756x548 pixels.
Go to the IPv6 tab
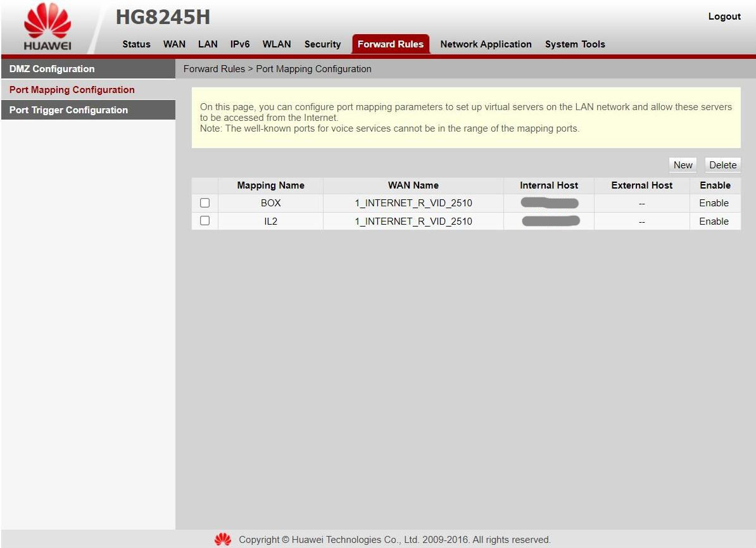click(x=240, y=44)
